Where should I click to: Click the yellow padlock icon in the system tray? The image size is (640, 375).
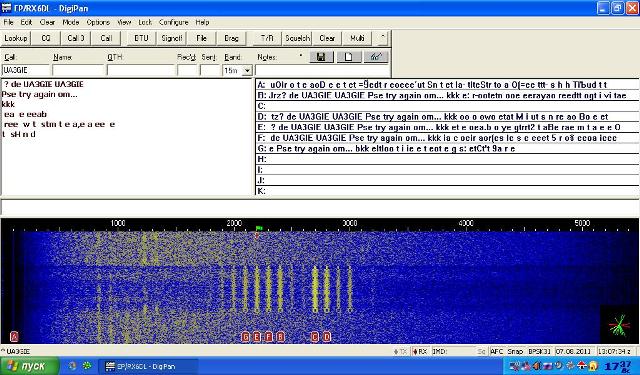593,366
